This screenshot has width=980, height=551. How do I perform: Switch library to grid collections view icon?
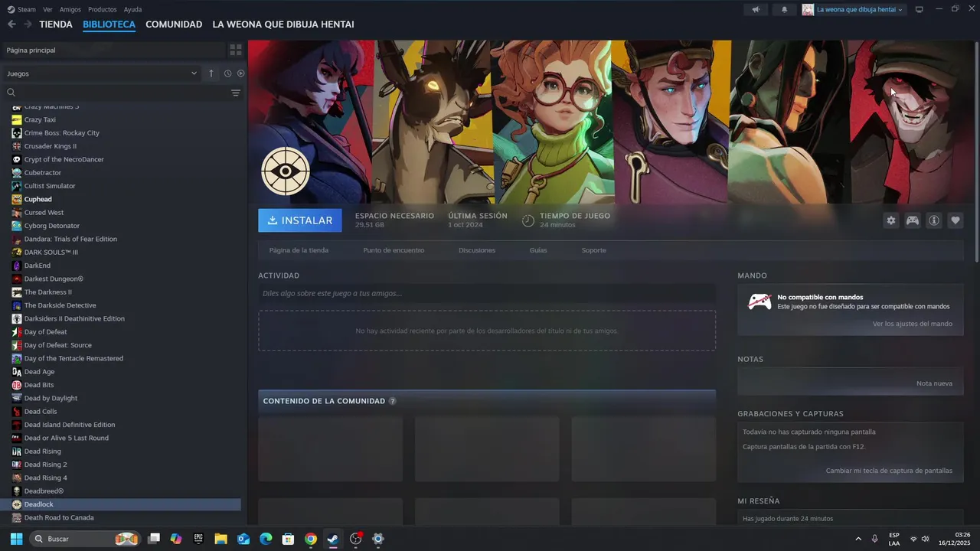click(236, 50)
